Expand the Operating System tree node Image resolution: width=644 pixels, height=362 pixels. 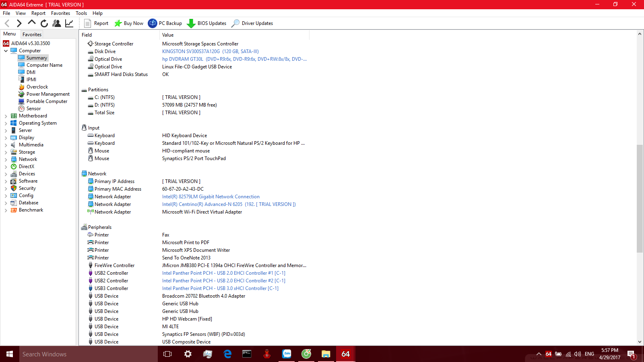point(6,123)
